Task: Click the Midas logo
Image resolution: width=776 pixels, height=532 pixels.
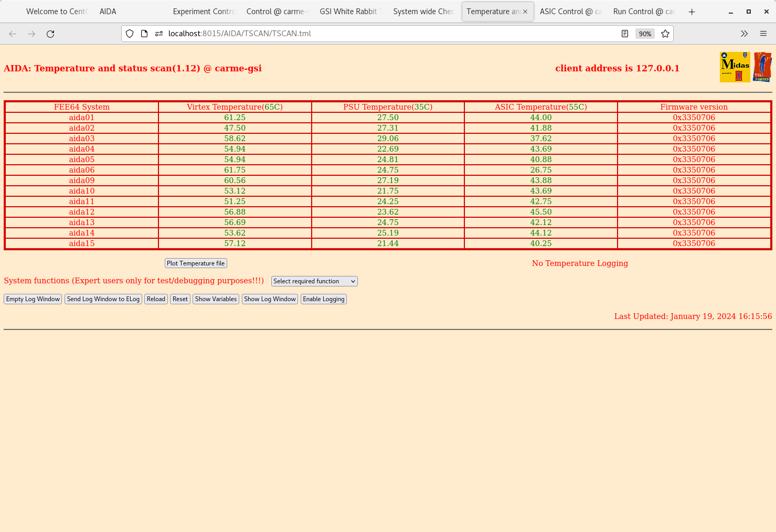Action: pyautogui.click(x=735, y=67)
